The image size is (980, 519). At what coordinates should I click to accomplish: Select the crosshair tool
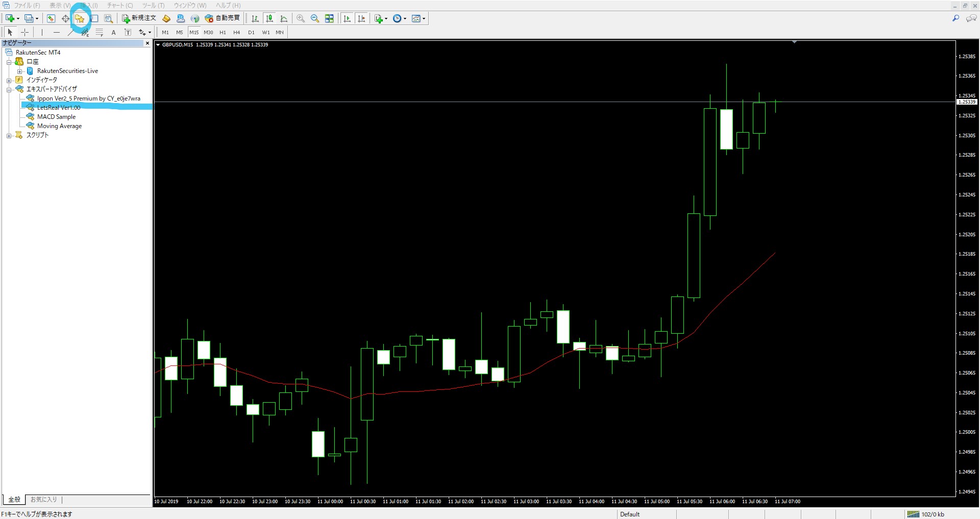(24, 32)
